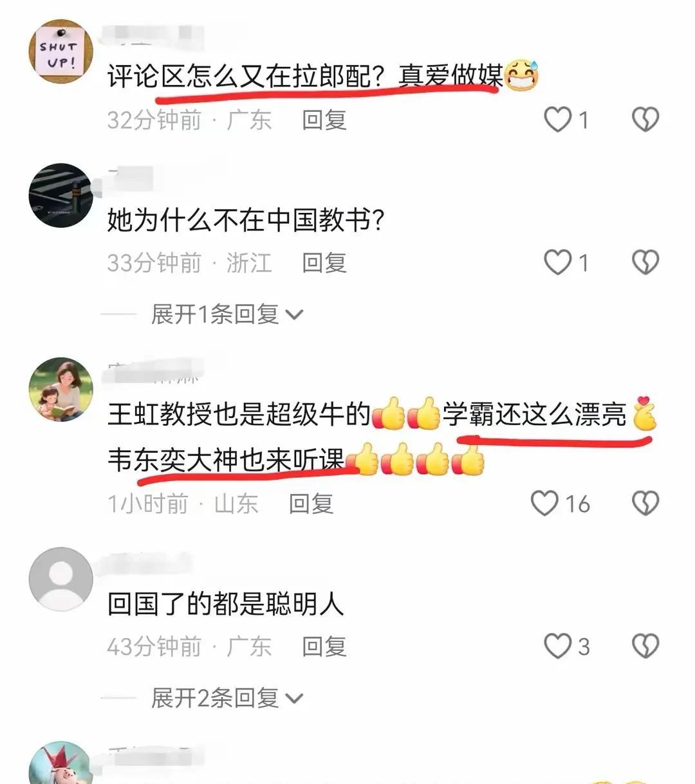The width and height of the screenshot is (695, 784).
Task: Like the 她为什么不在中国教书 comment
Action: (558, 262)
